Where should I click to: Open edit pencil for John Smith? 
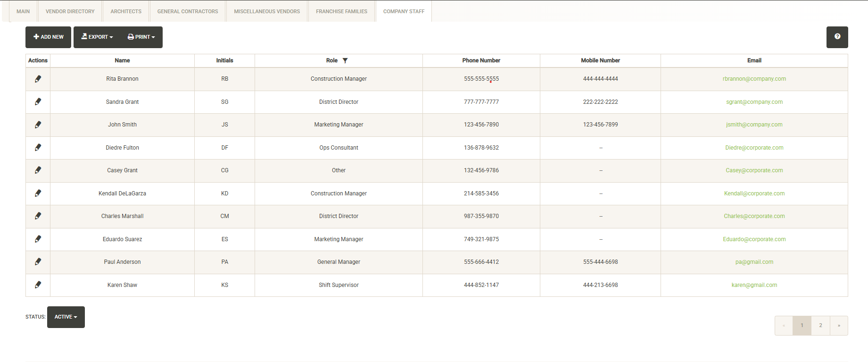coord(38,125)
